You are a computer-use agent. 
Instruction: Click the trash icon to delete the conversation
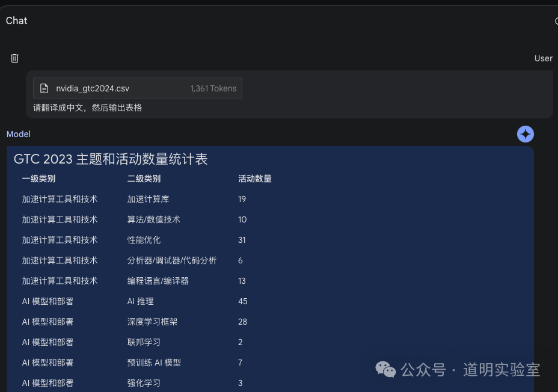point(14,58)
